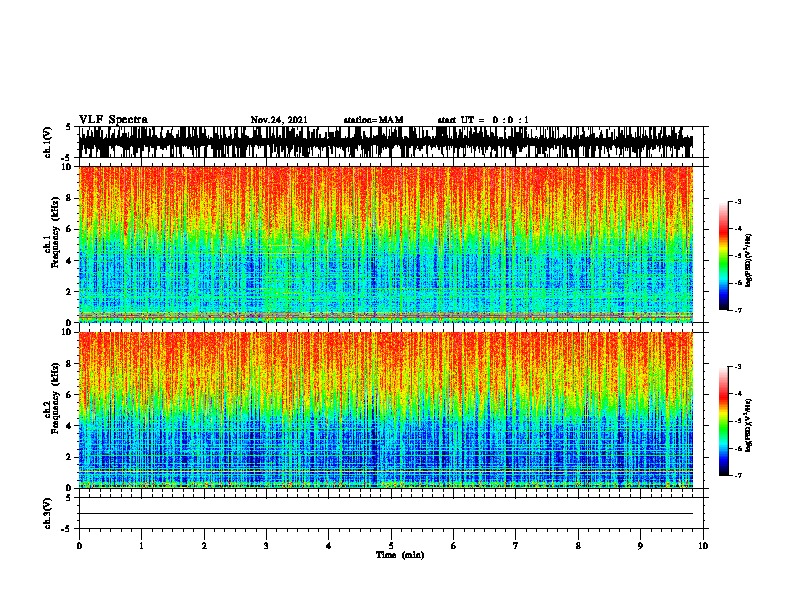
Task: Click the "ch.3(V)" axis label
Action: (48, 513)
